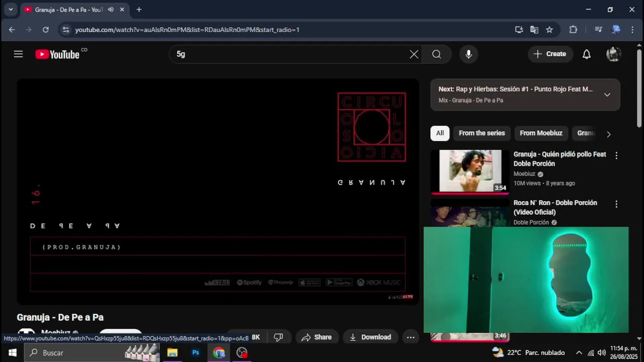Open the network tray icon
Image resolution: width=644 pixels, height=362 pixels.
click(591, 352)
